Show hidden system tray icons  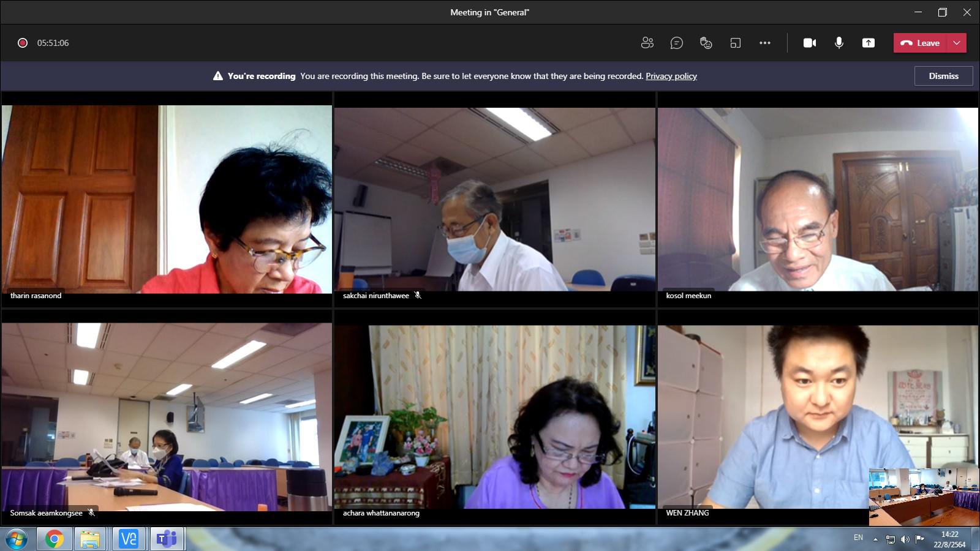tap(875, 539)
